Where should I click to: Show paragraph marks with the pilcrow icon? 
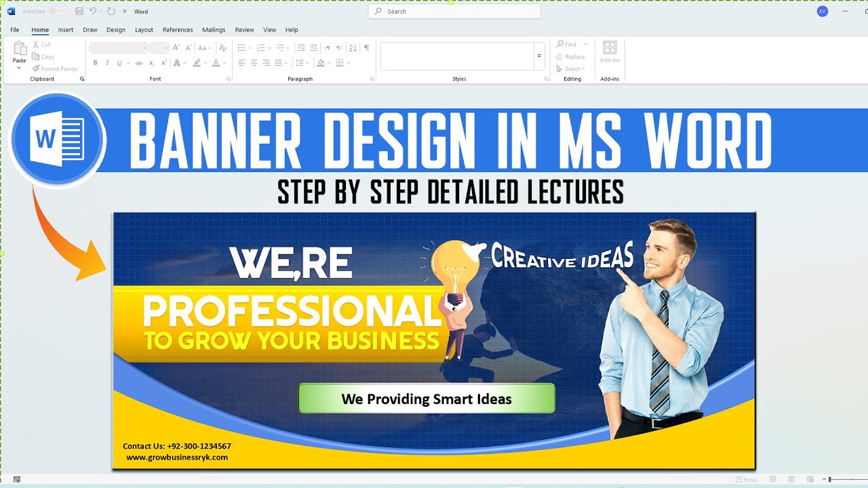point(366,47)
